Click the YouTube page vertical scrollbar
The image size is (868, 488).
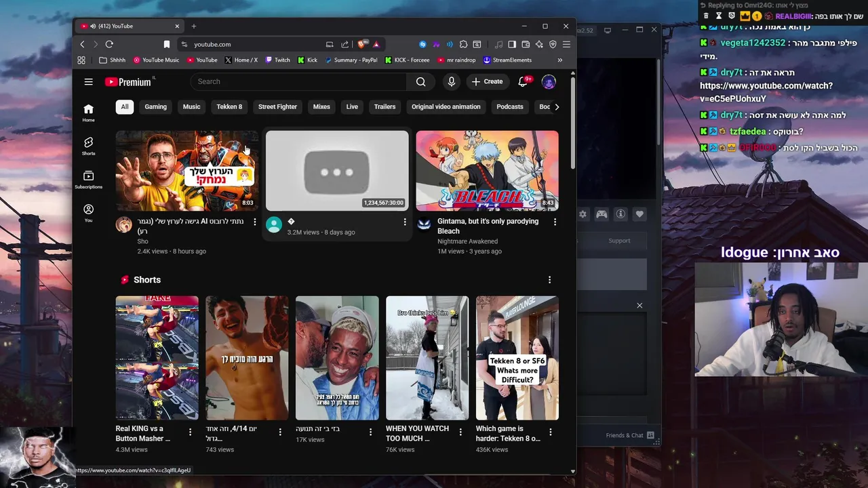[572, 122]
